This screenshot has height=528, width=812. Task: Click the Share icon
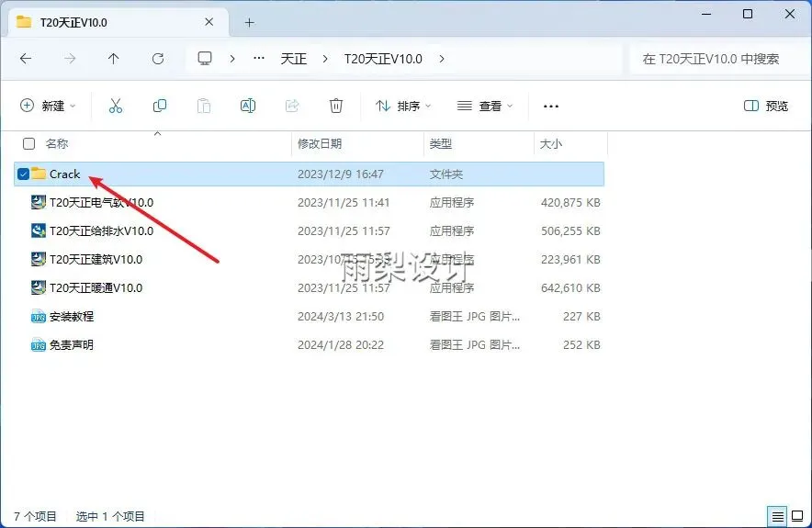click(x=292, y=107)
